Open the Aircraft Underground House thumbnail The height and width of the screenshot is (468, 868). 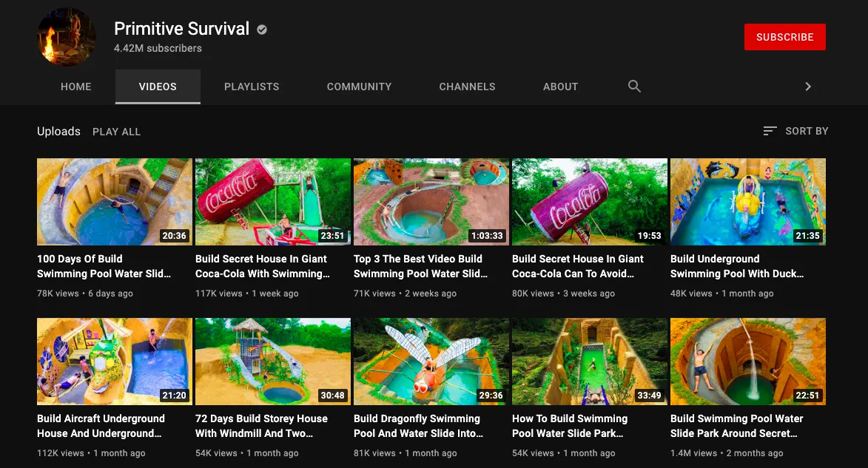click(115, 362)
